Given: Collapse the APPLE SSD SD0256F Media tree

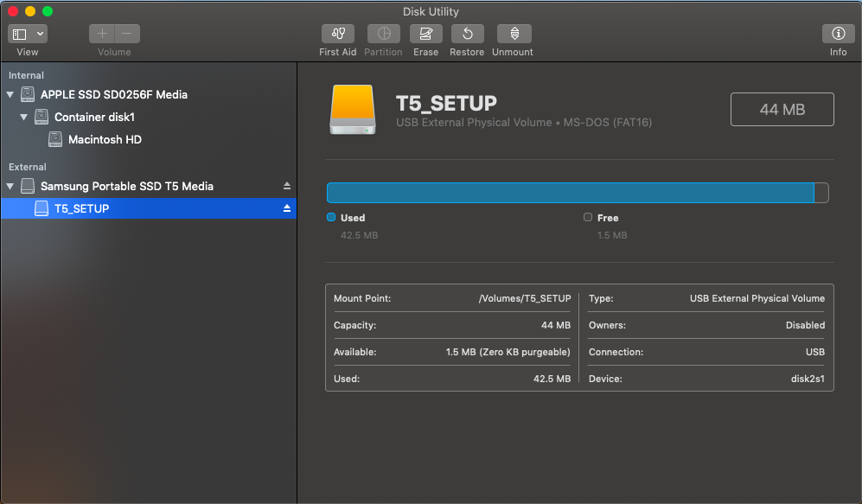Looking at the screenshot, I should click(10, 95).
